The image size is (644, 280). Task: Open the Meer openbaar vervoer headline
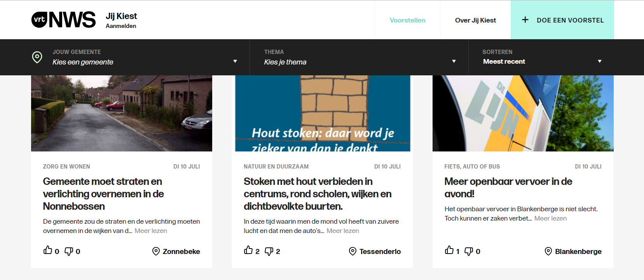coord(508,187)
